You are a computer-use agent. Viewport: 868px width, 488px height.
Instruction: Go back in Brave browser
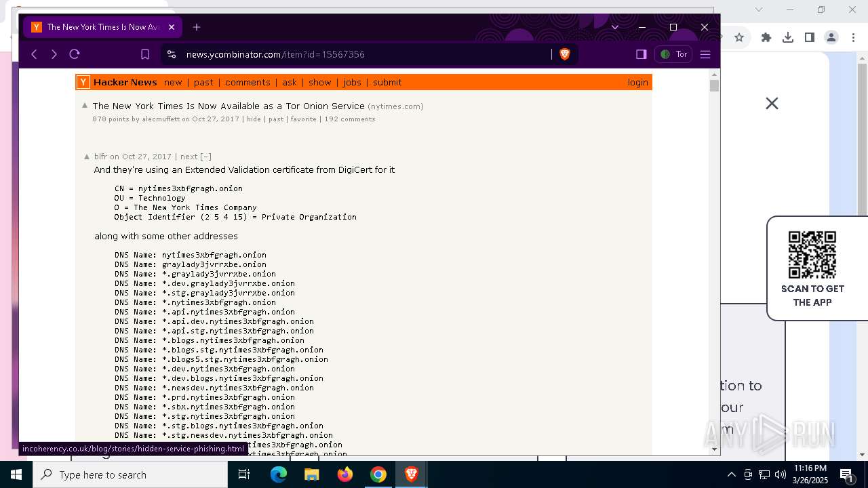[x=34, y=54]
